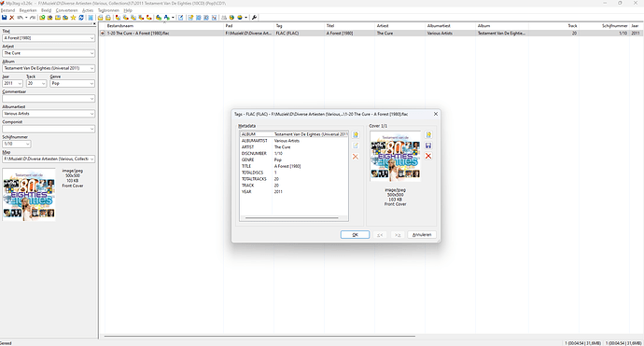Select the DISCNUMBER row in metadata list
The height and width of the screenshot is (346, 644).
point(294,154)
